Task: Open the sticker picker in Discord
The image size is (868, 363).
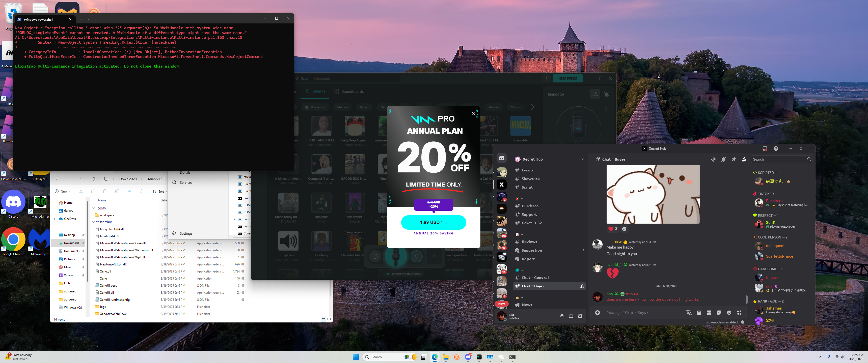Action: tap(719, 313)
